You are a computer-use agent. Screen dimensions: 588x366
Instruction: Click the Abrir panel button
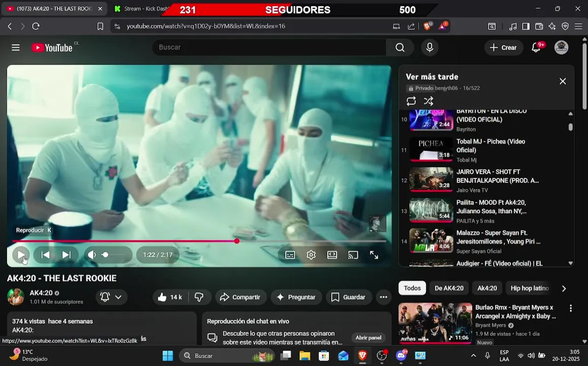pyautogui.click(x=368, y=338)
